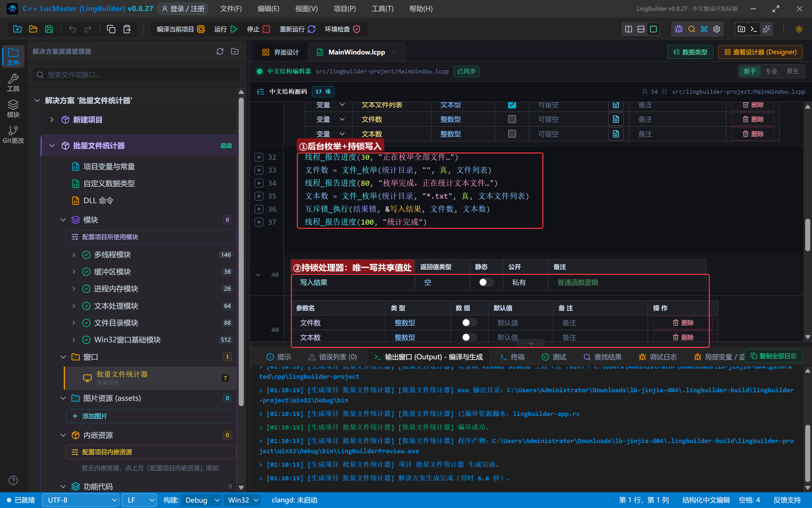Image resolution: width=812 pixels, height=508 pixels.
Task: Open the Git更改 sidebar panel
Action: click(x=13, y=135)
